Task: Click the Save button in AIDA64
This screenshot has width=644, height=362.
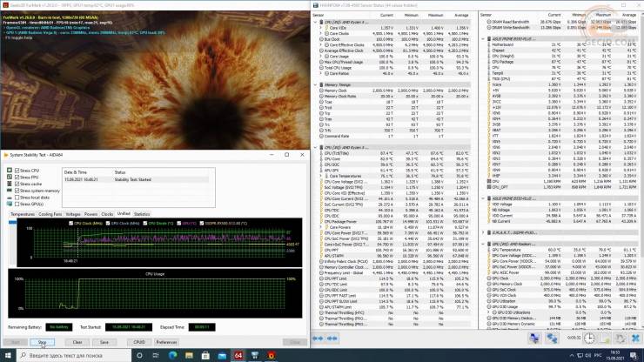Action: [x=104, y=342]
